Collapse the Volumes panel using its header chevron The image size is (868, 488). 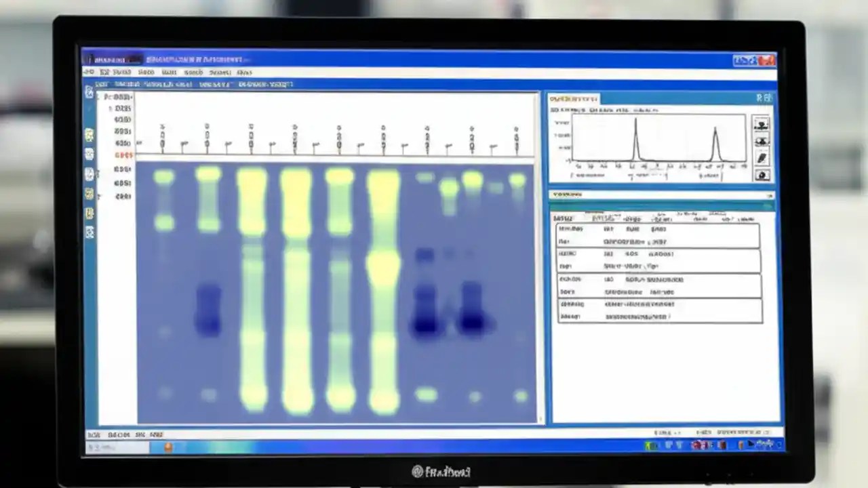click(770, 195)
